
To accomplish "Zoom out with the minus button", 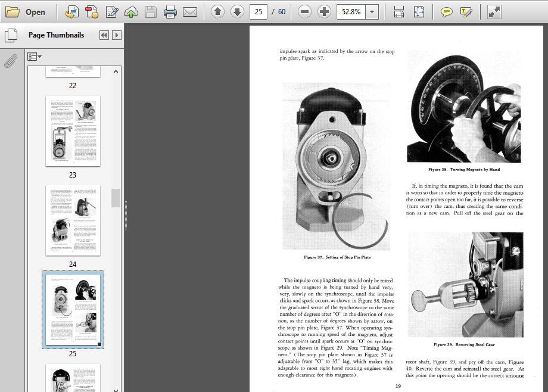I will click(x=305, y=12).
